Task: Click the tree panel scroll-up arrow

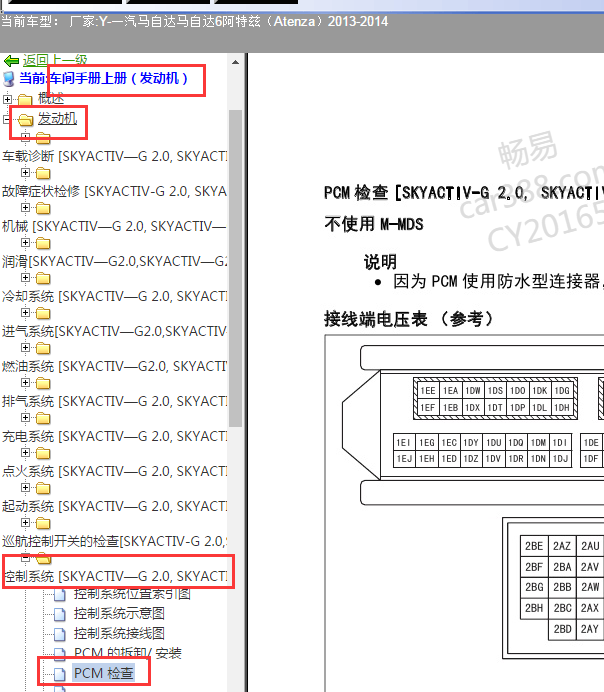Action: tap(236, 62)
